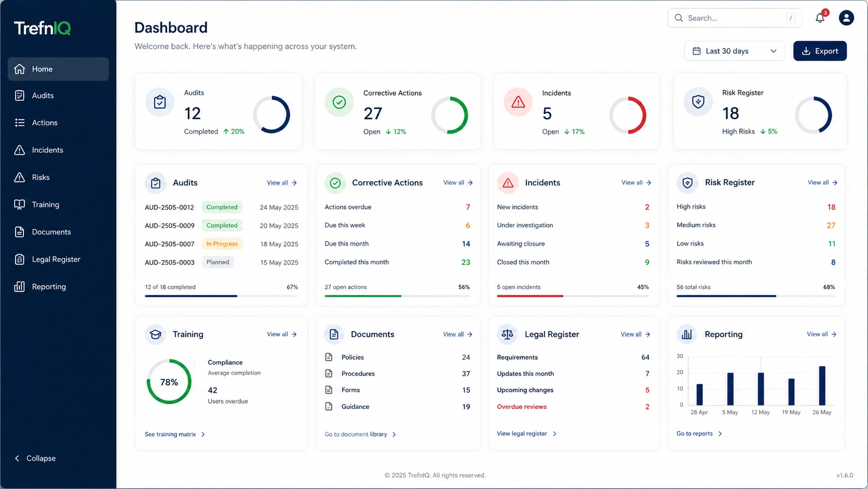Select audit AUD-2505-0012
The image size is (868, 489).
[x=169, y=207]
